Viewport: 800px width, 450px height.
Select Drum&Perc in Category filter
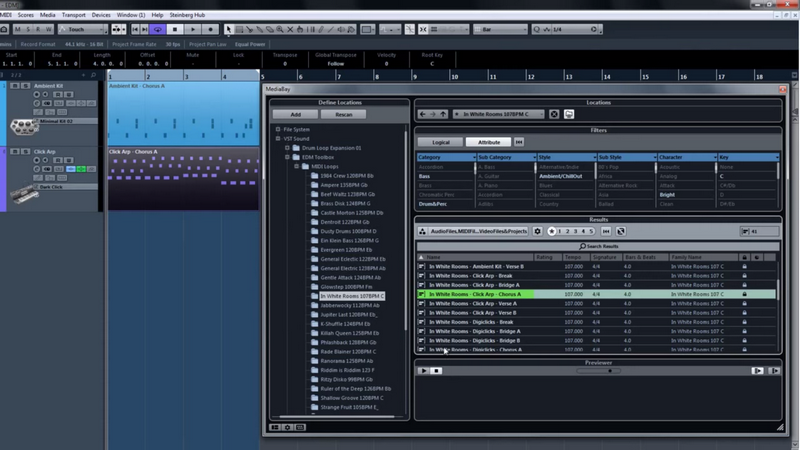[x=433, y=204]
